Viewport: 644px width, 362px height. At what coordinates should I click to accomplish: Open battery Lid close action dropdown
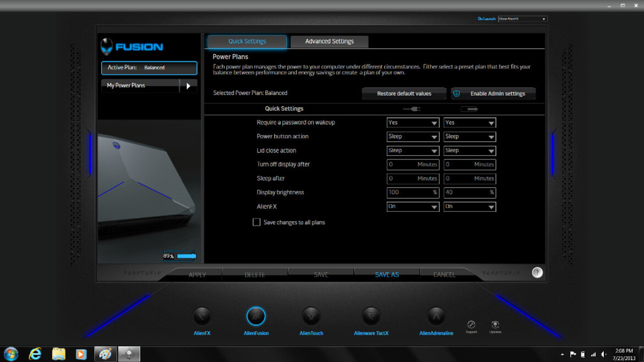(470, 151)
